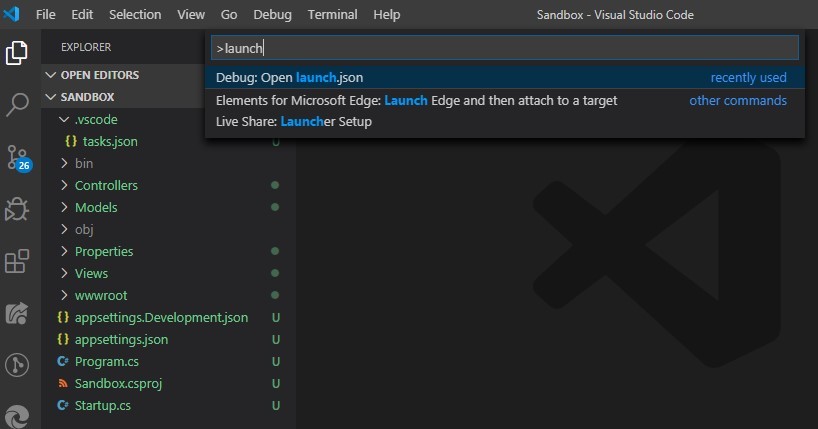The height and width of the screenshot is (429, 818).
Task: Expand the Models folder
Action: tap(64, 207)
